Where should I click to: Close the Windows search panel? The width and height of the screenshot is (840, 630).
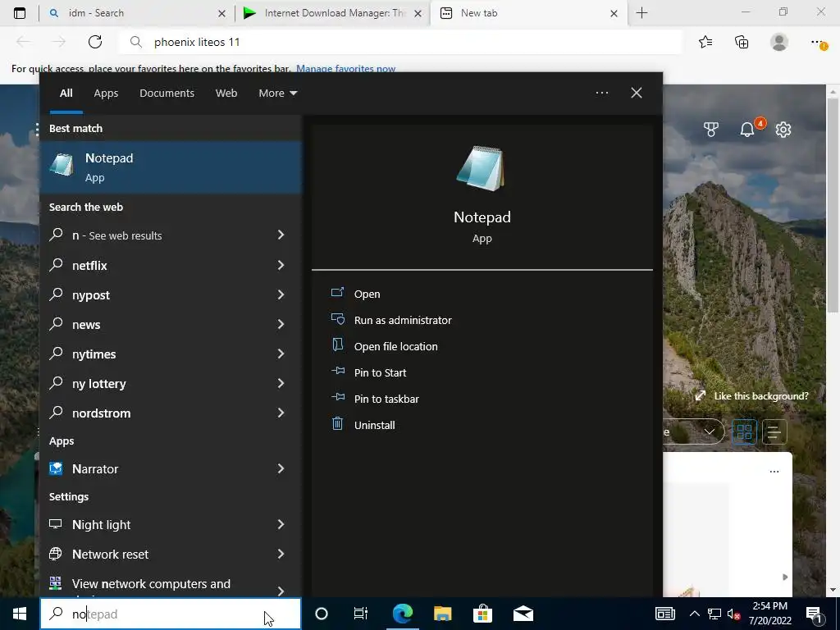(x=636, y=93)
